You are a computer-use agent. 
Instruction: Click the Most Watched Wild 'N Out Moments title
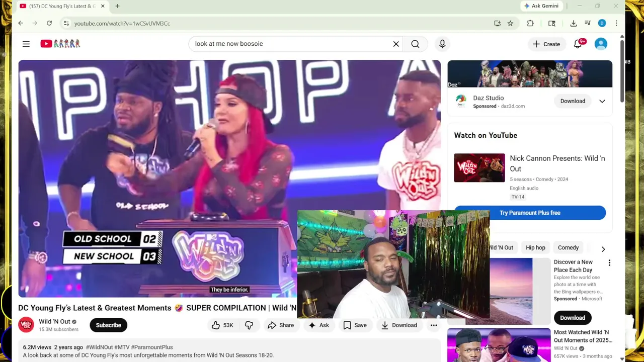coord(583,336)
